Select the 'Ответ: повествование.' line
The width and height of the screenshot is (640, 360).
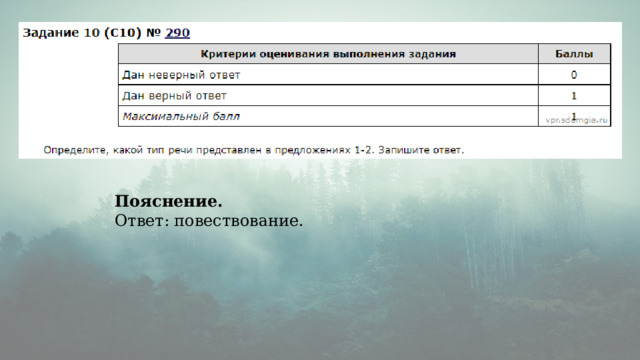pos(209,221)
